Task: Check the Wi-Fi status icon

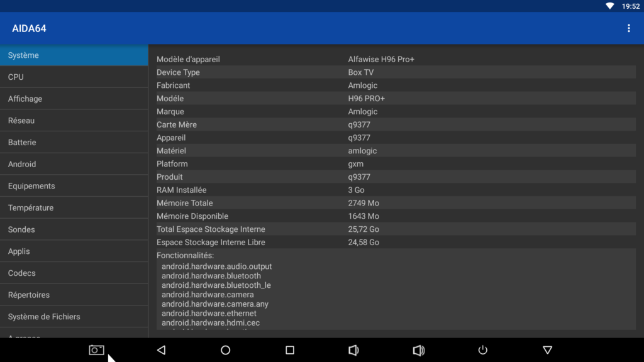Action: 610,6
